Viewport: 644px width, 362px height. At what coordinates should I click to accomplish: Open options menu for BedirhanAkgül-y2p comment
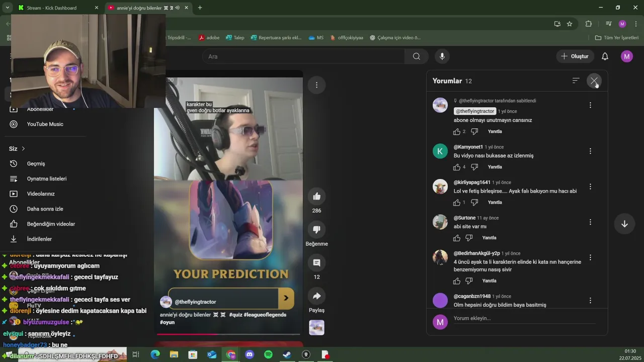pyautogui.click(x=590, y=257)
